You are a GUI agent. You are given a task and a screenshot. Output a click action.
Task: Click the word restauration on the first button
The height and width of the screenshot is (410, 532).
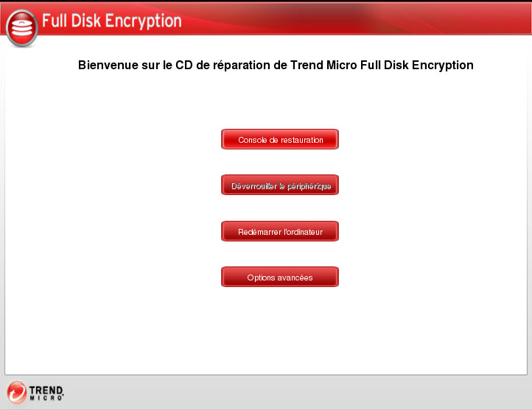point(296,140)
